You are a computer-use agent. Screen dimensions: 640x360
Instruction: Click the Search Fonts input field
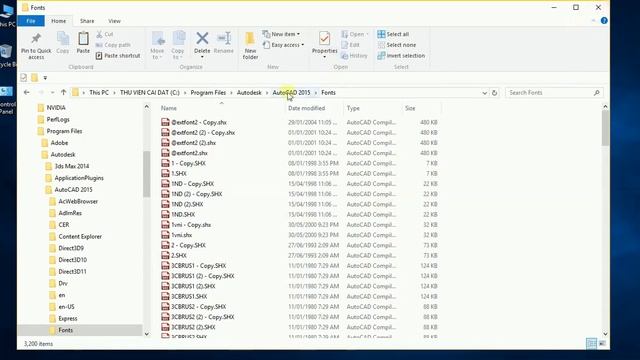click(x=549, y=93)
